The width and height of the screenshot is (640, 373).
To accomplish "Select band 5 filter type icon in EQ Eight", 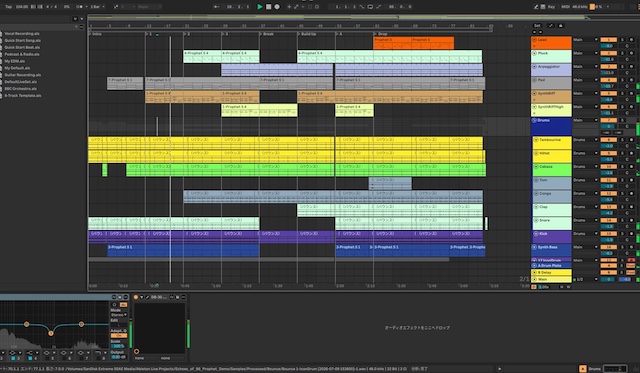I will 47,353.
